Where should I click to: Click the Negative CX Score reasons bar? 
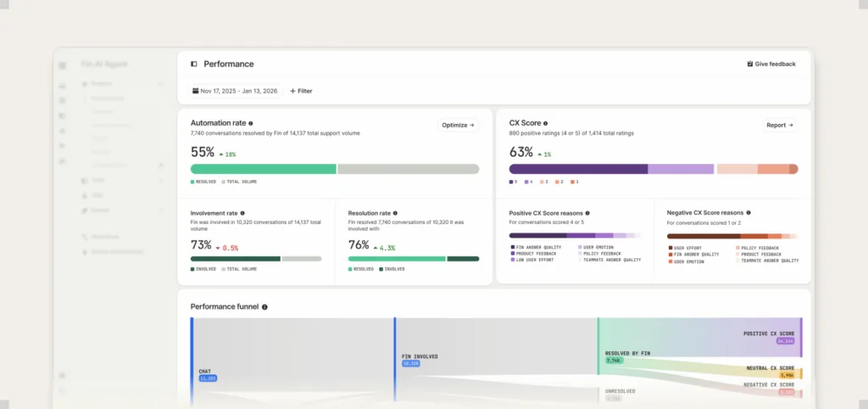732,236
